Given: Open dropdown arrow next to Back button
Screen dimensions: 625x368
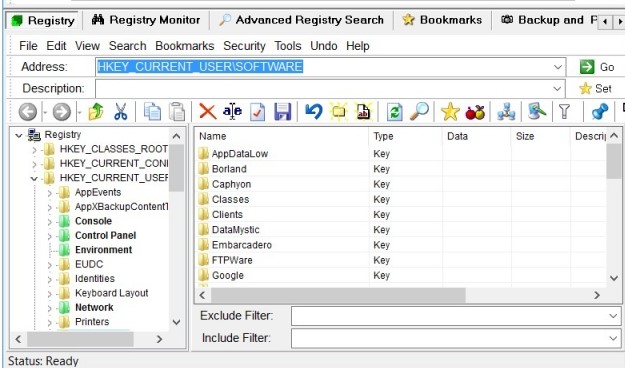Looking at the screenshot, I should (x=45, y=113).
